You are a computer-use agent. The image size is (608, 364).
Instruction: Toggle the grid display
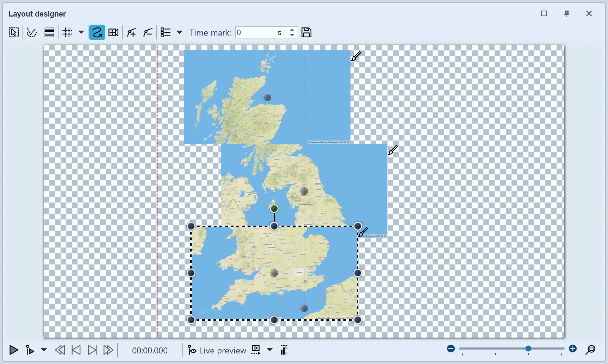coord(67,32)
